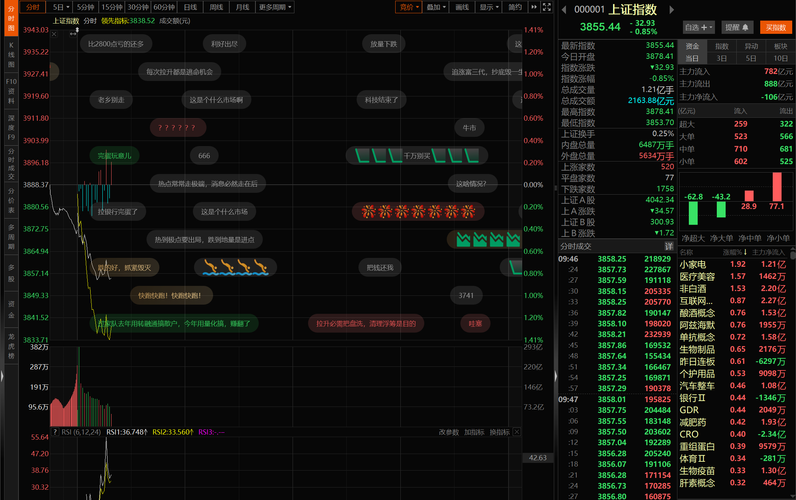Open the 非白酒 sector row
Image resolution: width=796 pixels, height=500 pixels.
[x=736, y=289]
